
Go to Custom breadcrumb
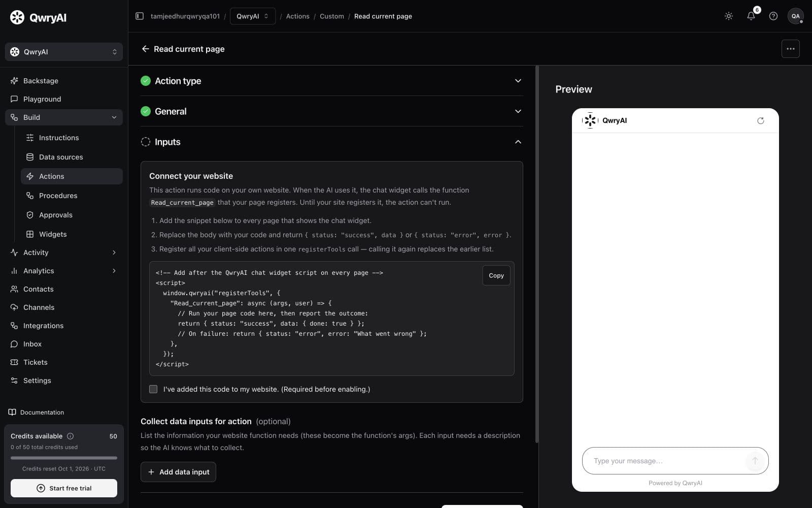click(x=332, y=16)
